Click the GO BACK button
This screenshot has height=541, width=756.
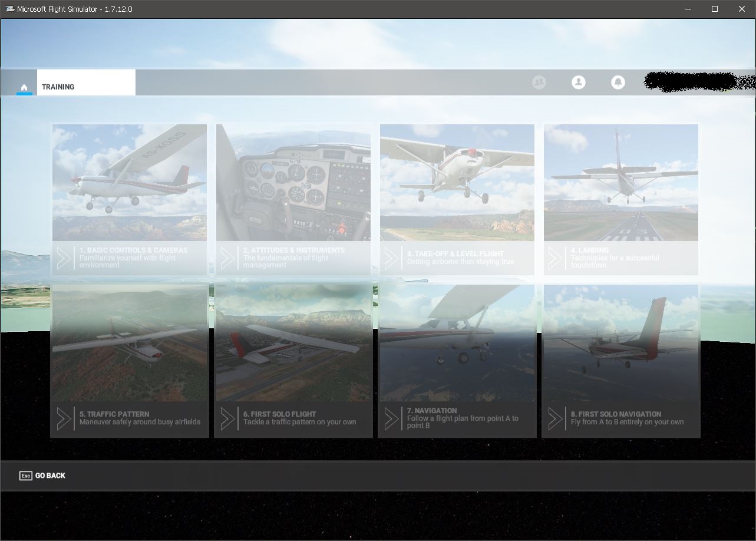coord(42,476)
